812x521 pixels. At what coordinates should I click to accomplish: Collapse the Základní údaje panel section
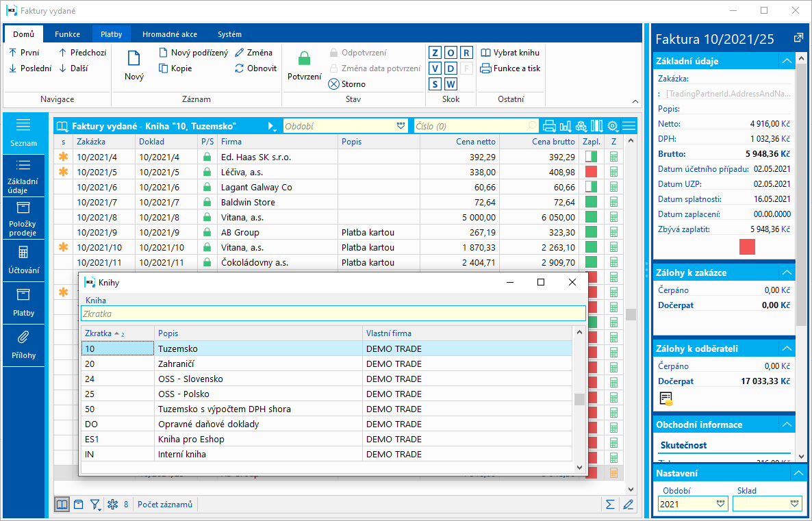[785, 61]
